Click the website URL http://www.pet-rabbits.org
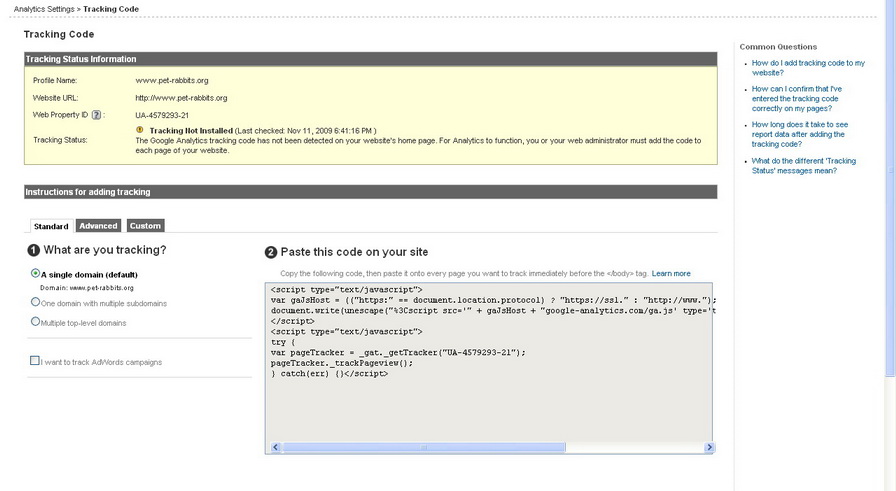This screenshot has height=491, width=896. pos(181,98)
